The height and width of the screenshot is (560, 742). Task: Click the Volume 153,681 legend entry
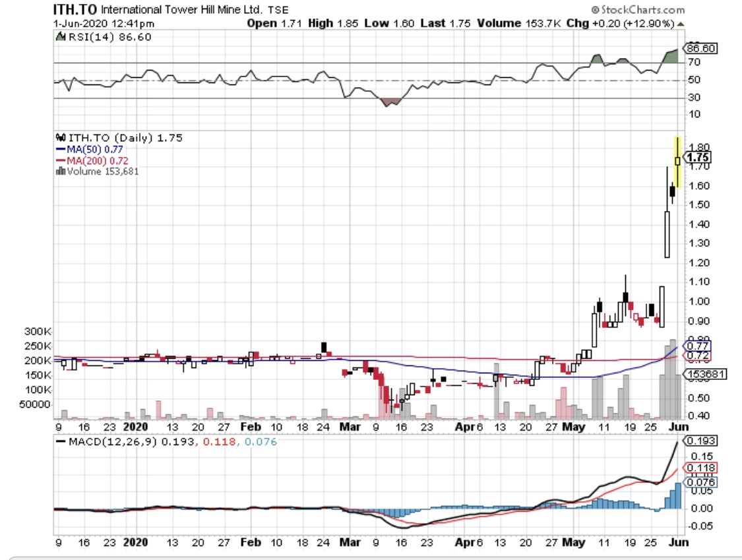pos(103,171)
